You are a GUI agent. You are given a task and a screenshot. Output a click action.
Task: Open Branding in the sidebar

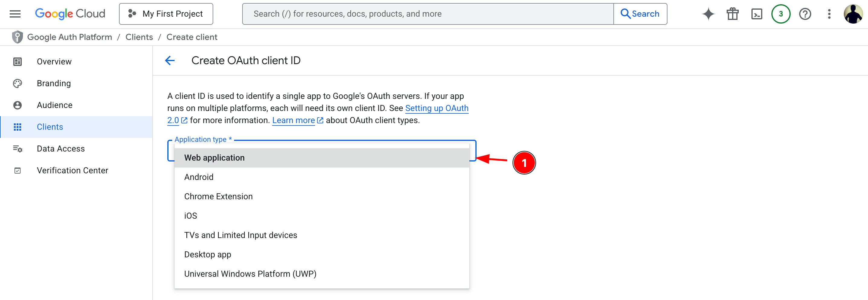[76, 83]
